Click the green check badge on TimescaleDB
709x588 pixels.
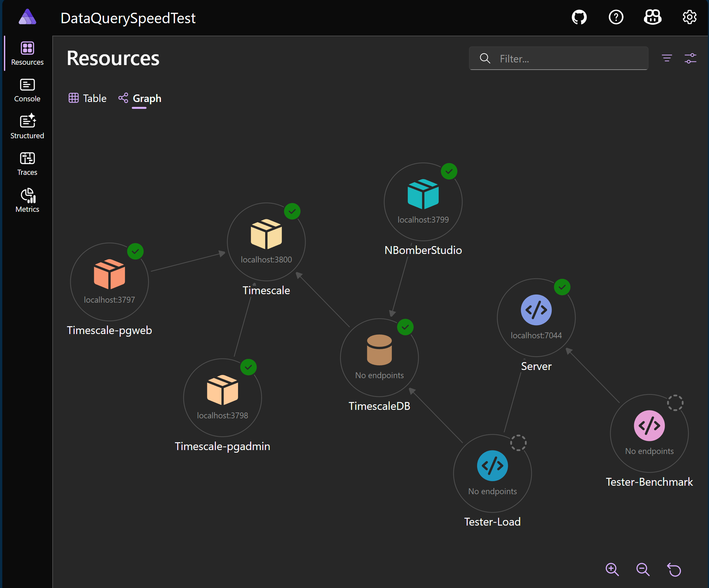pyautogui.click(x=405, y=327)
